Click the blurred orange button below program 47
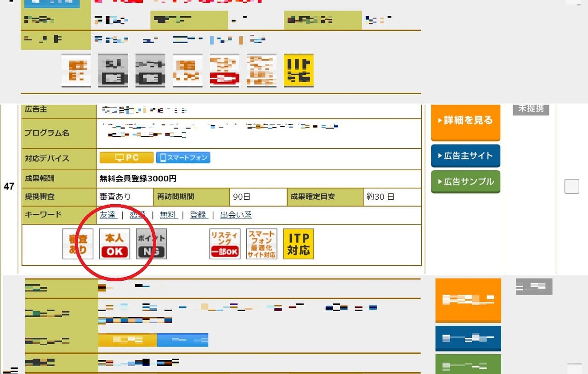The height and width of the screenshot is (374, 588). point(468,300)
